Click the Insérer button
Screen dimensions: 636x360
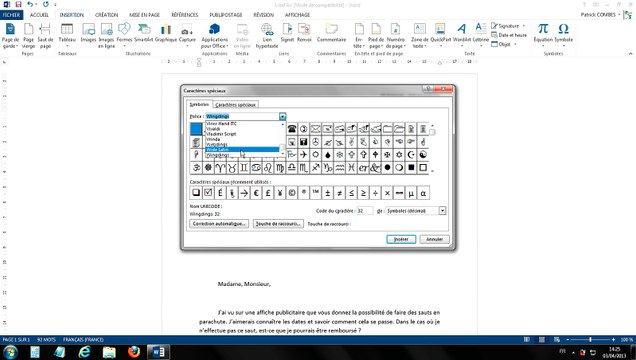point(401,239)
